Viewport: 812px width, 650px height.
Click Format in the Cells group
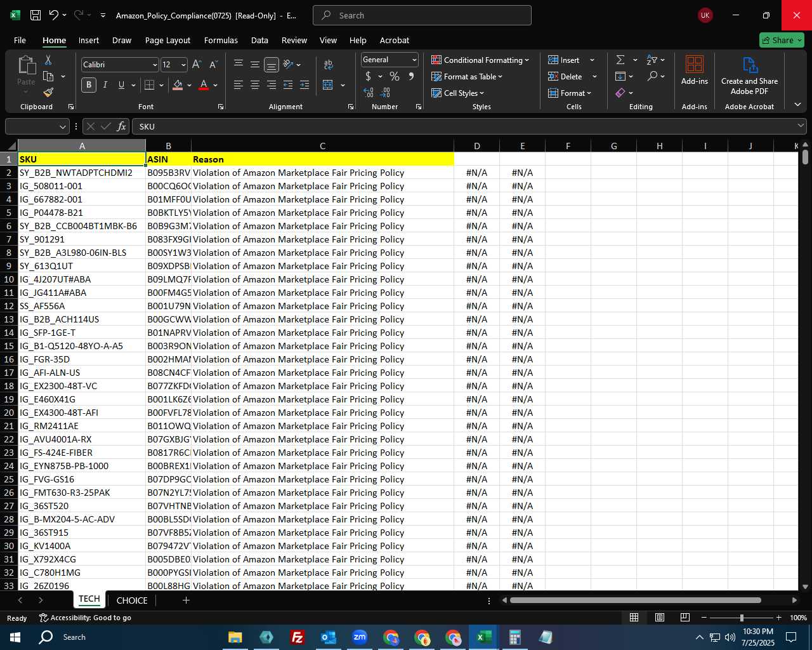570,93
